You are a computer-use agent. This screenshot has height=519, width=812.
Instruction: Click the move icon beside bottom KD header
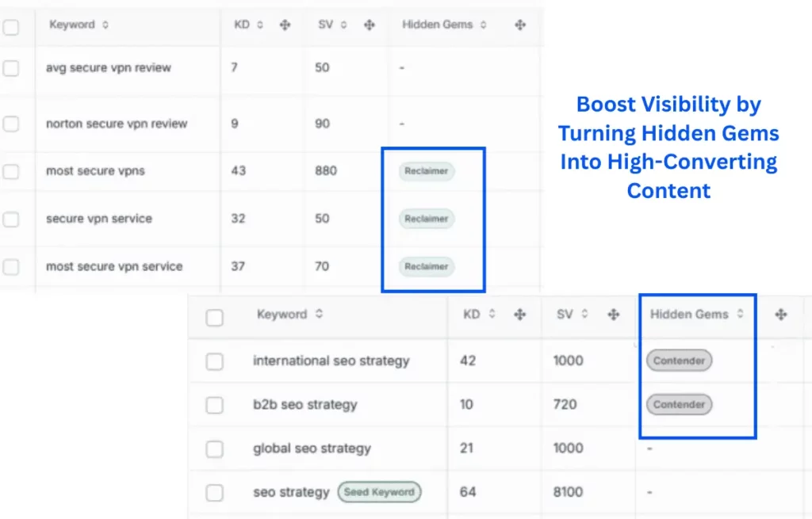(x=519, y=314)
